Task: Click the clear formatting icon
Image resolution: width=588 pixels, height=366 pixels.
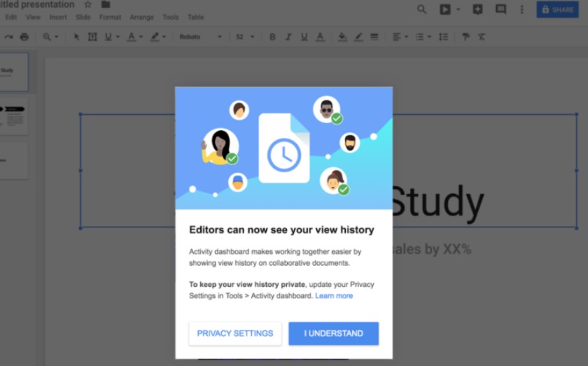Action: coord(482,37)
